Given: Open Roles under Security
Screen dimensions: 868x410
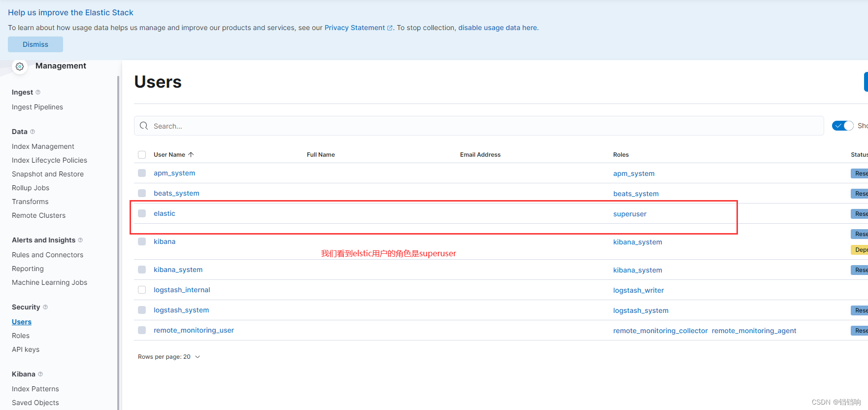Looking at the screenshot, I should click(21, 336).
